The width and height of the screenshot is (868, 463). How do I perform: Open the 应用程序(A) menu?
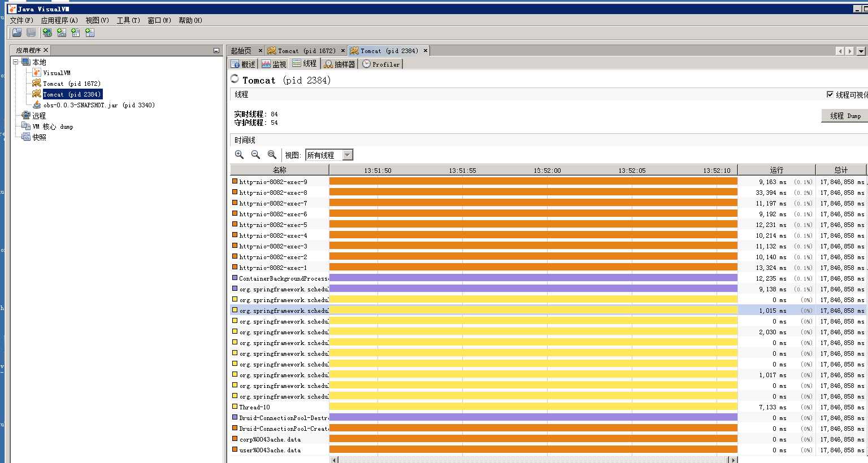click(x=59, y=20)
